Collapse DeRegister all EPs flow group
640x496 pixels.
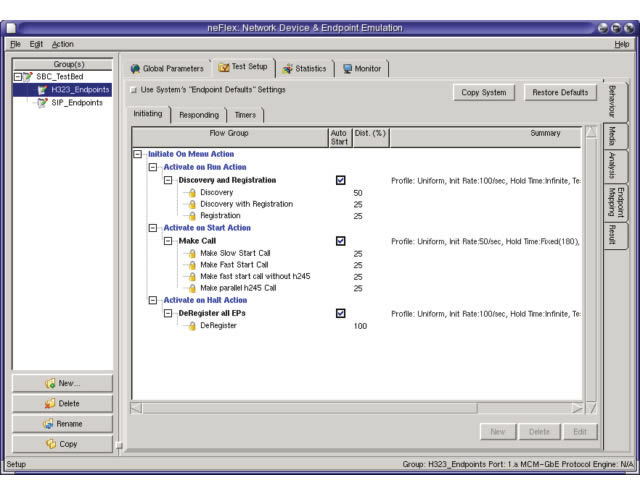click(168, 313)
